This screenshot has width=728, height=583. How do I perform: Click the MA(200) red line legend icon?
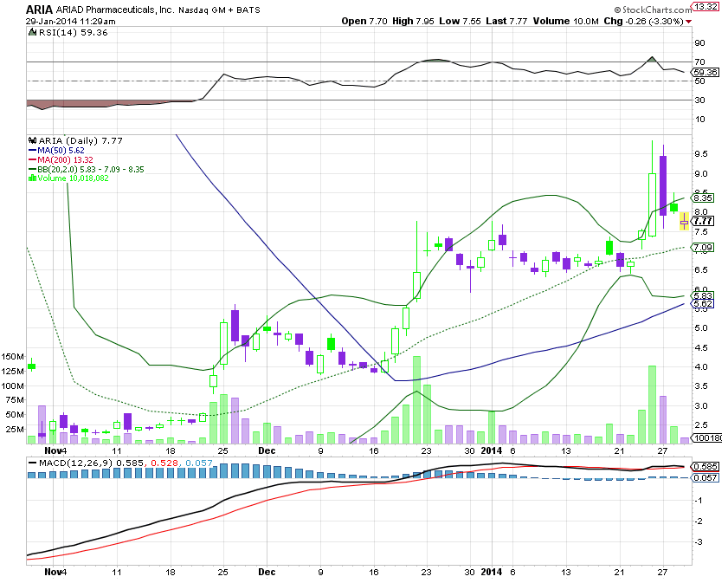(32, 159)
